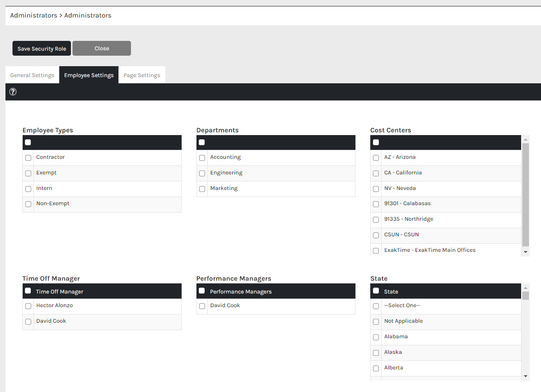Image resolution: width=541 pixels, height=392 pixels.
Task: Click Cost Centers scrollbar down arrow
Action: [x=525, y=252]
